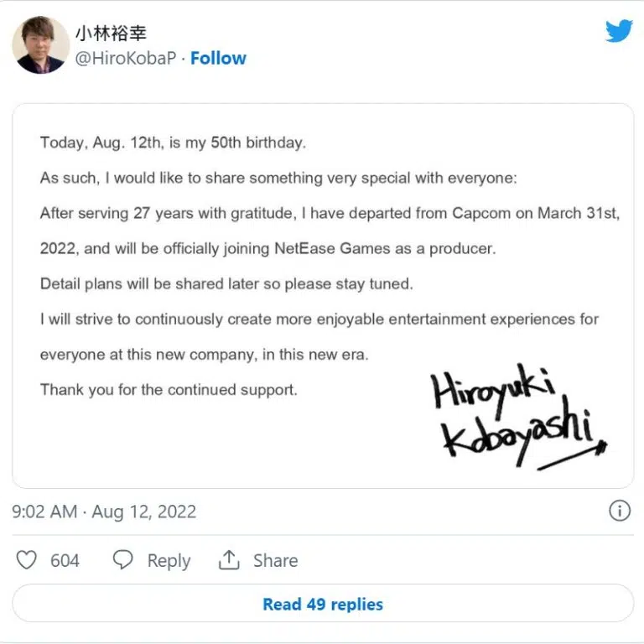The image size is (644, 644).
Task: Open the profile avatar photo
Action: point(40,44)
